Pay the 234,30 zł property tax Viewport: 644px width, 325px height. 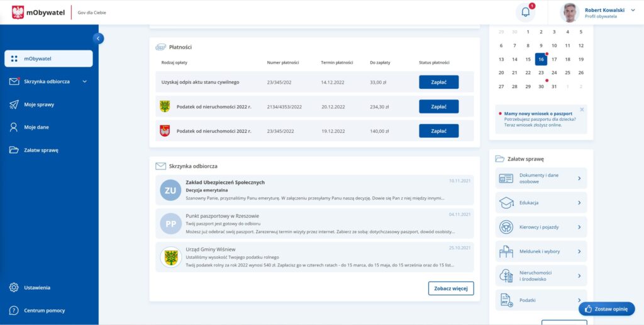tap(438, 106)
